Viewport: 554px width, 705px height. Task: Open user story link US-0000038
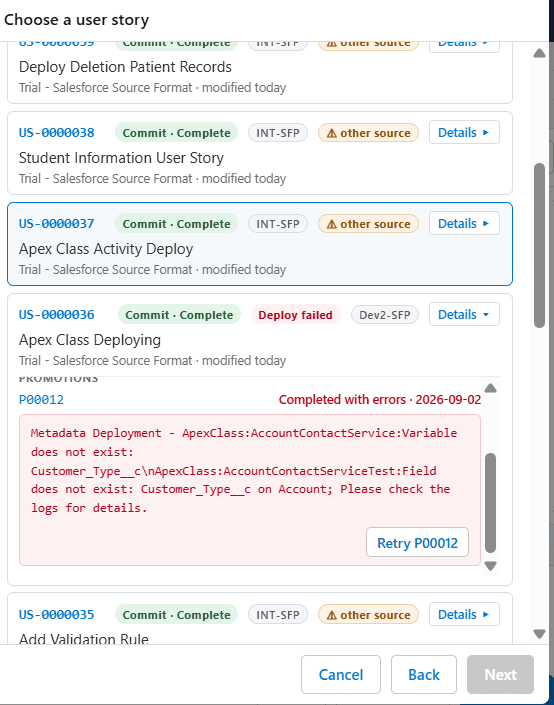click(57, 133)
